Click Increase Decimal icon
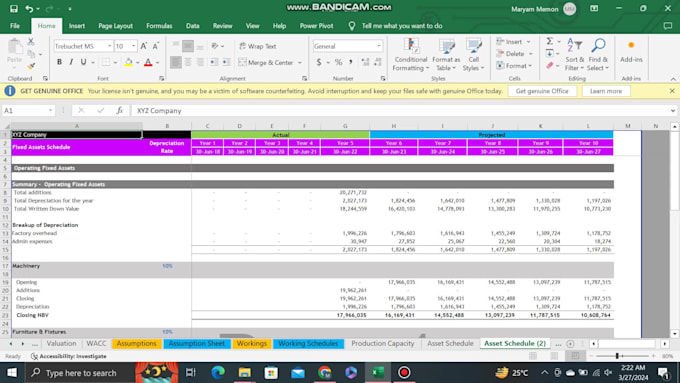The width and height of the screenshot is (680, 383). tap(365, 62)
